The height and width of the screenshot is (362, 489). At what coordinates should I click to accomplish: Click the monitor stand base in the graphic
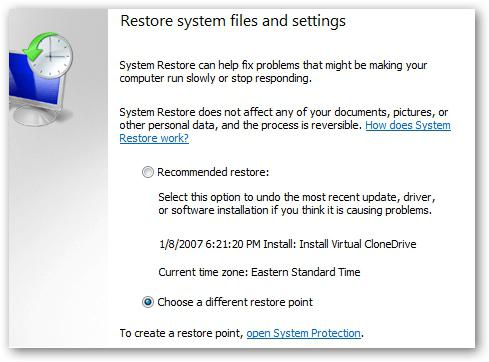pyautogui.click(x=37, y=116)
